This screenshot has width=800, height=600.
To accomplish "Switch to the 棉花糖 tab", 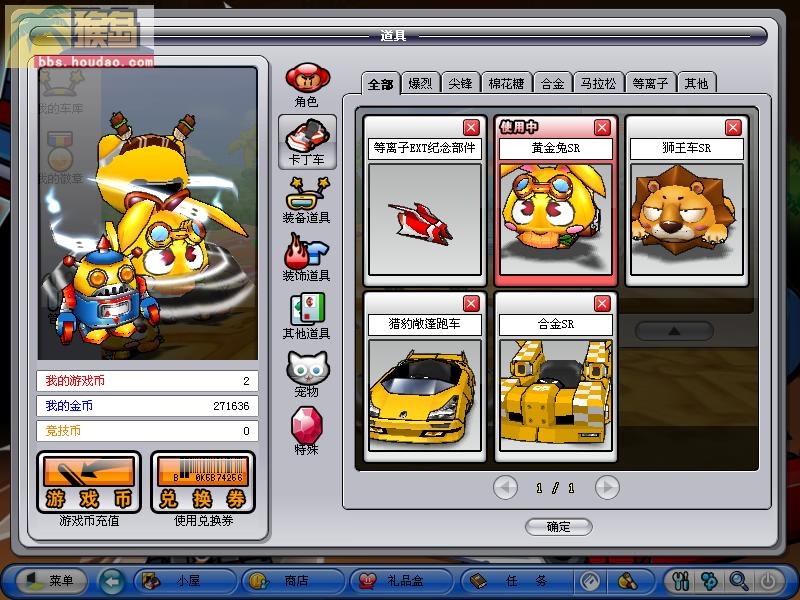I will click(507, 83).
